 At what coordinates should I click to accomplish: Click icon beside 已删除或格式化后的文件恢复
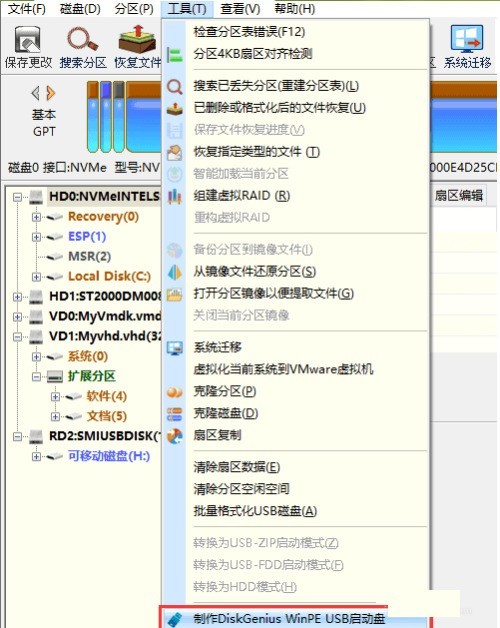[175, 108]
